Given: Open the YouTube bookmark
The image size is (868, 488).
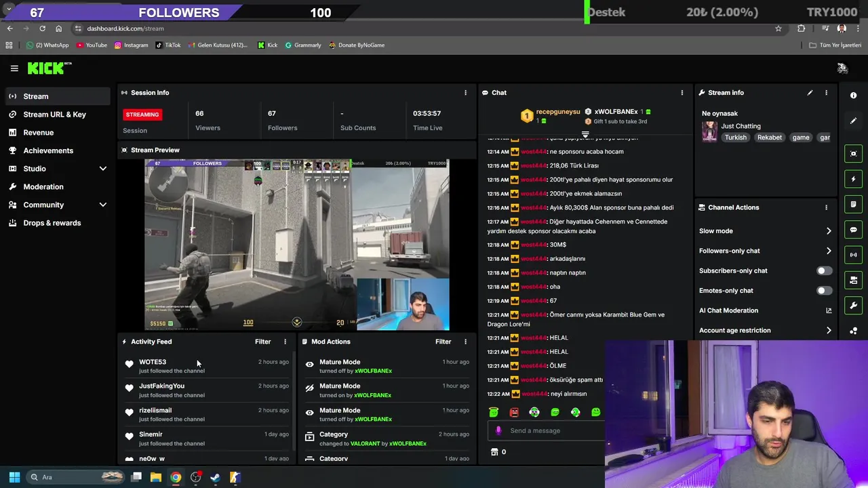Looking at the screenshot, I should 92,45.
